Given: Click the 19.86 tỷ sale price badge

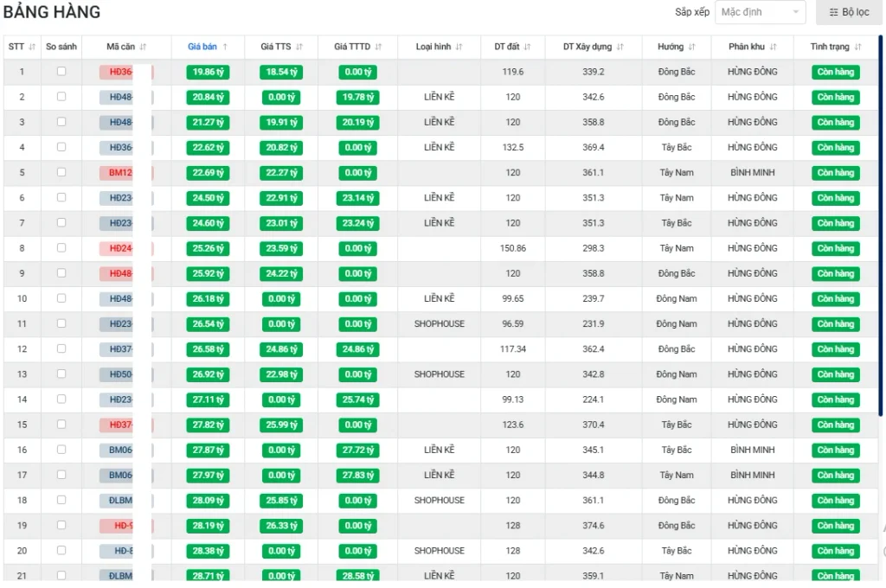Looking at the screenshot, I should point(208,73).
